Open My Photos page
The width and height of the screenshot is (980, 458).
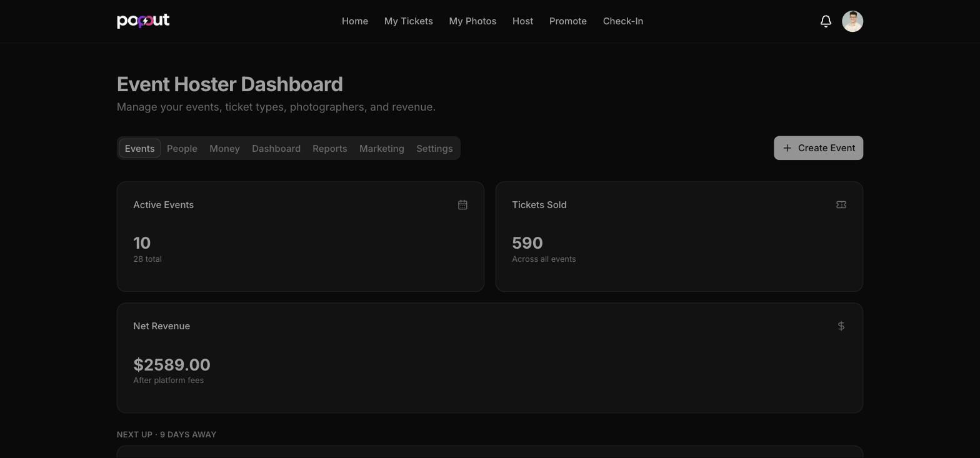tap(472, 21)
